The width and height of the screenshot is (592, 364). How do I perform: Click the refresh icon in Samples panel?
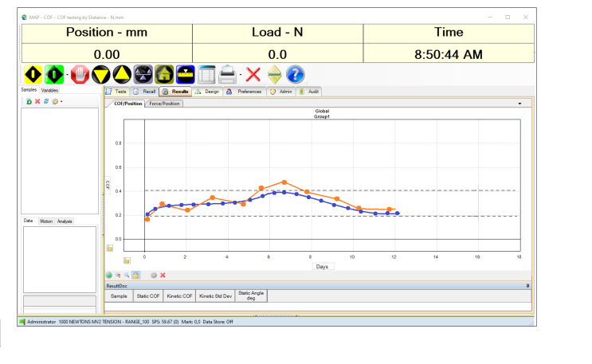click(x=46, y=102)
